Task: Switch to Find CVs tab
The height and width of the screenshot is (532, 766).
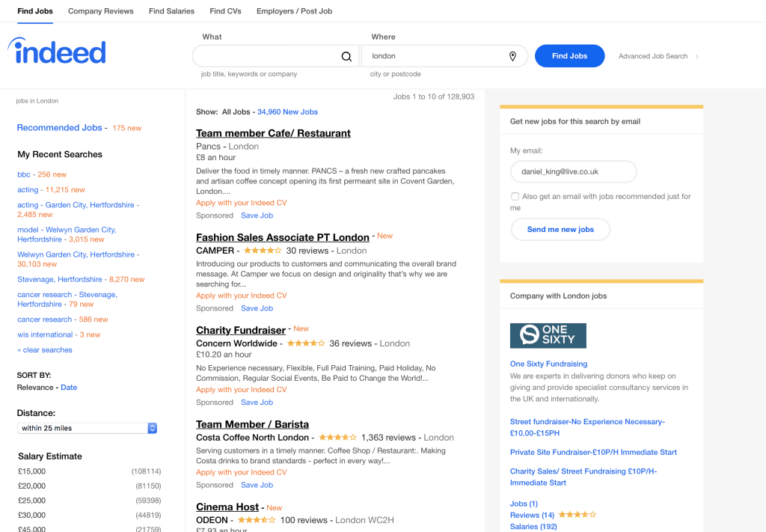Action: coord(225,10)
